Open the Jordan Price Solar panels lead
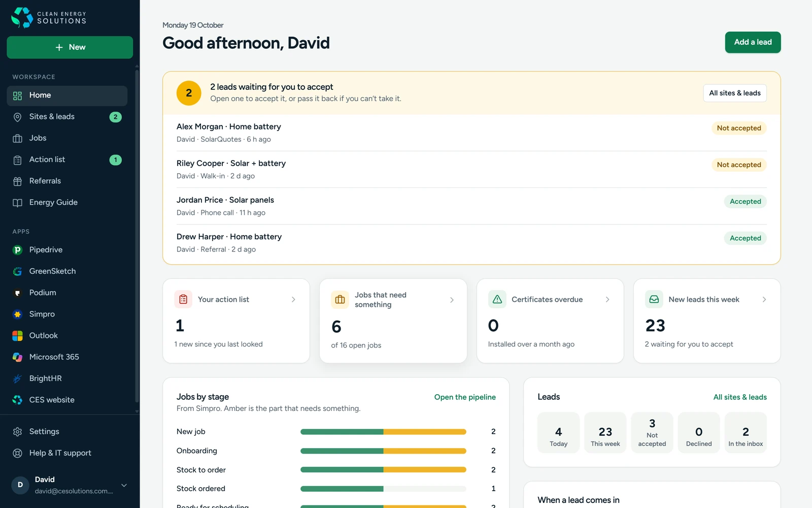 point(471,206)
